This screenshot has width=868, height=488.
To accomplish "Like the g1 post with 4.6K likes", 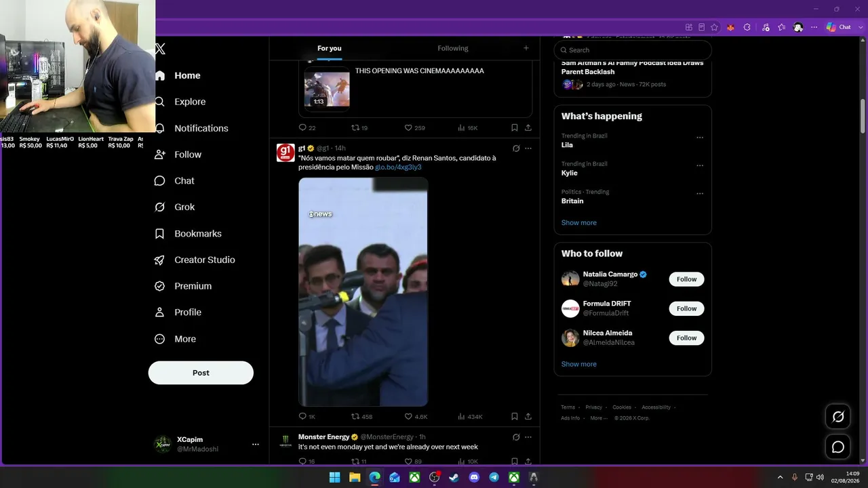I will click(x=416, y=416).
